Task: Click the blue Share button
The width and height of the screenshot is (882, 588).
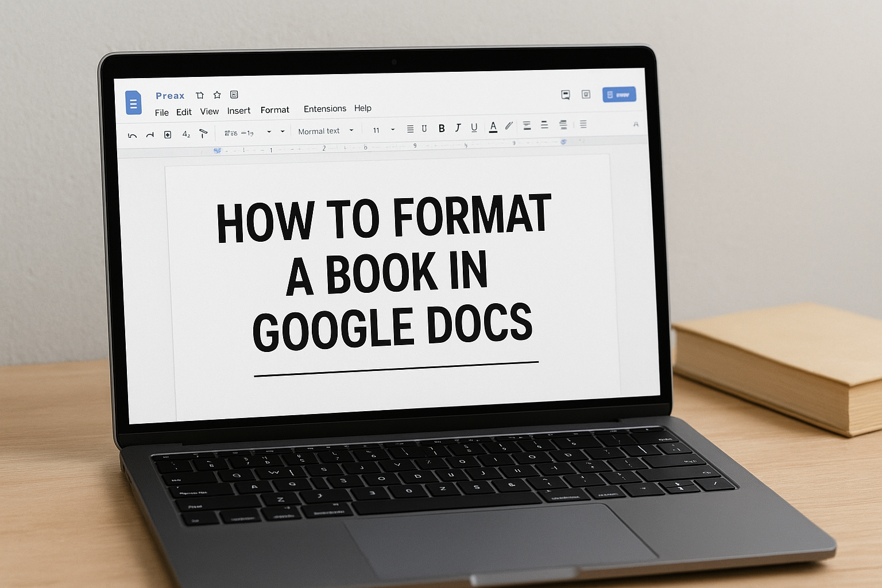Action: click(x=619, y=94)
